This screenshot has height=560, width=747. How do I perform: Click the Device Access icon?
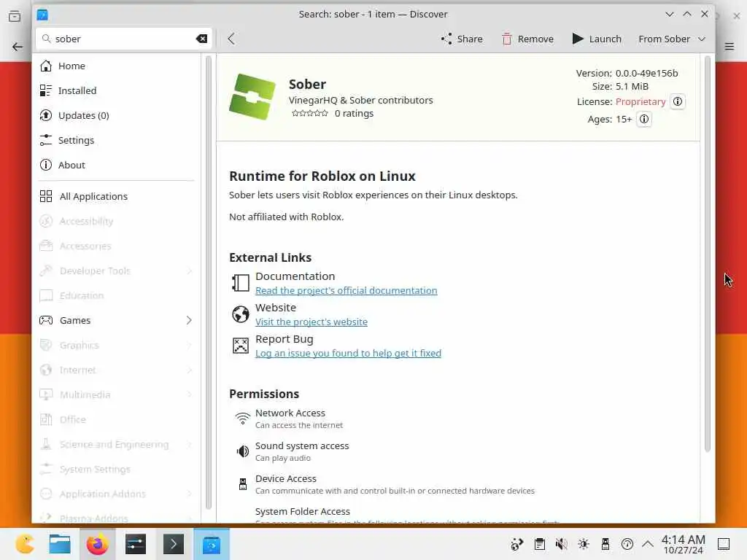pyautogui.click(x=242, y=484)
